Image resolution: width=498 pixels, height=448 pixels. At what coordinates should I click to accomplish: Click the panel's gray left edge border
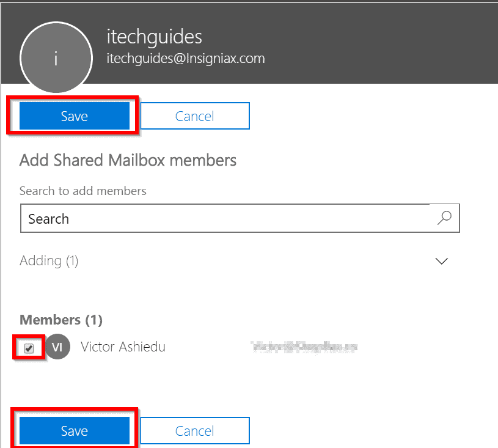1,254
